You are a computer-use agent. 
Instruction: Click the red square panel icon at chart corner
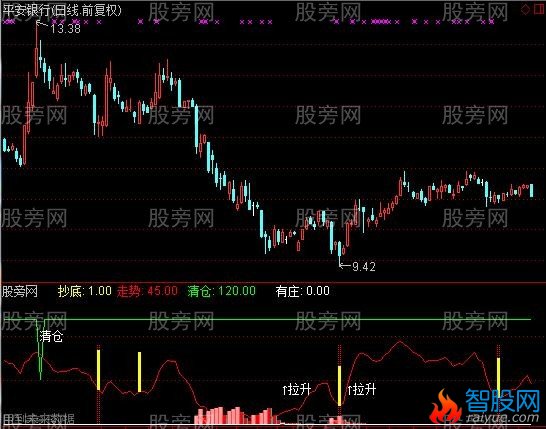pos(539,9)
